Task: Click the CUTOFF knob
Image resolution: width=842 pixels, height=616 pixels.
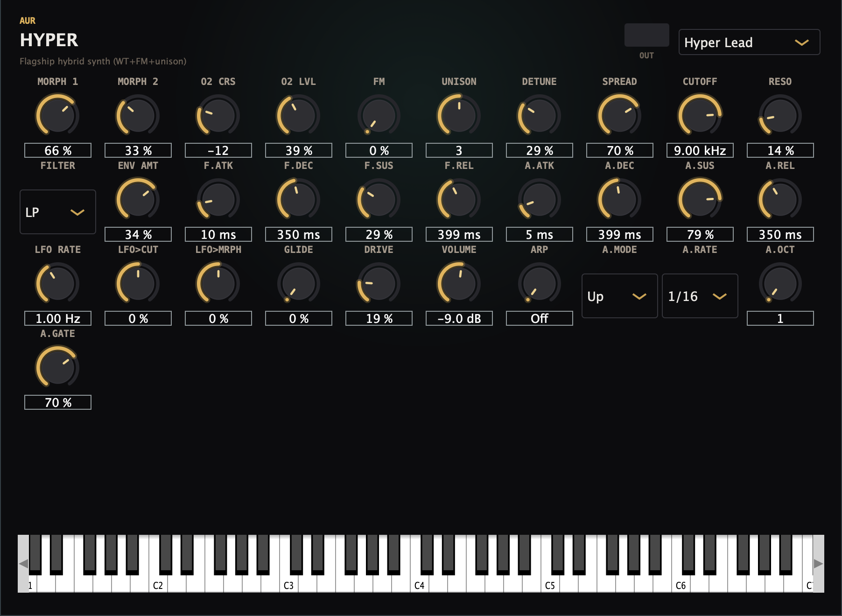Action: click(x=700, y=115)
